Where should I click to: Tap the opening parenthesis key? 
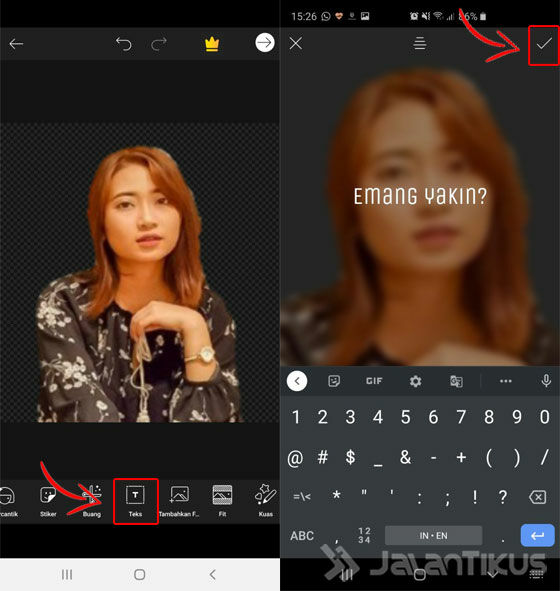(489, 458)
